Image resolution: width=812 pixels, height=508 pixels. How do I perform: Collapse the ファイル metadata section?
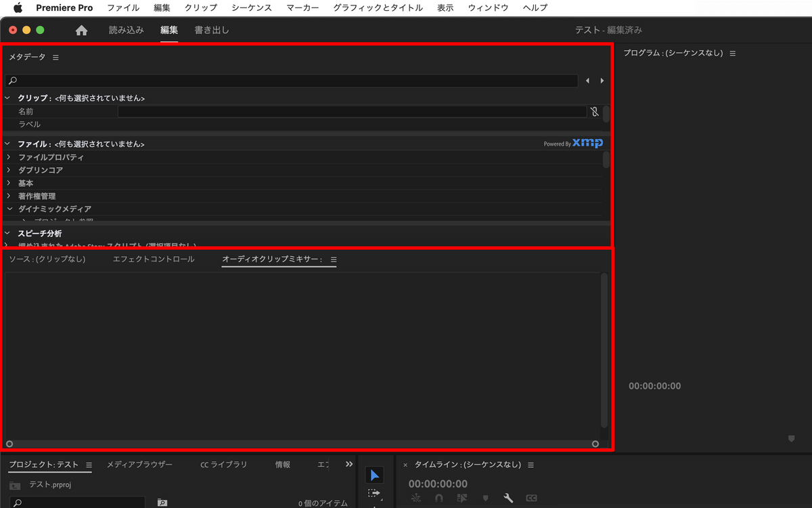point(7,144)
